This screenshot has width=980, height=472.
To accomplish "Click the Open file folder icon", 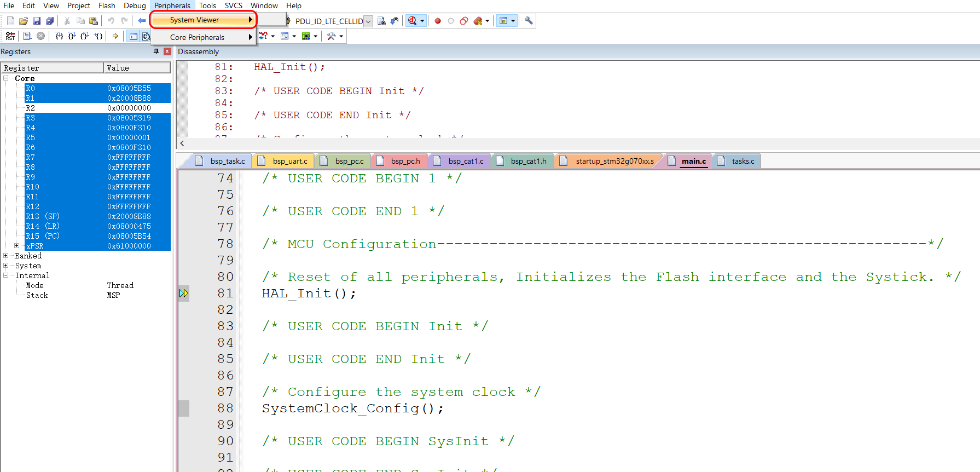I will pyautogui.click(x=24, y=21).
